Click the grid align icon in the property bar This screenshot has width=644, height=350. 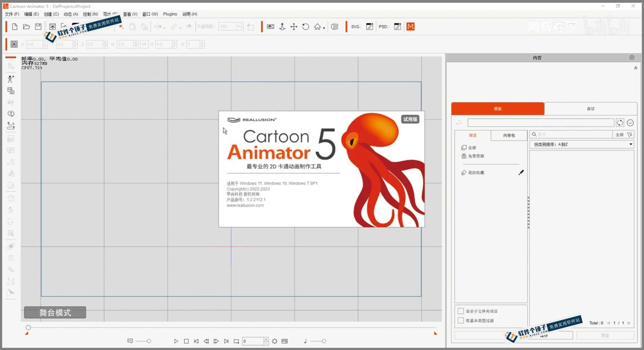tap(14, 44)
